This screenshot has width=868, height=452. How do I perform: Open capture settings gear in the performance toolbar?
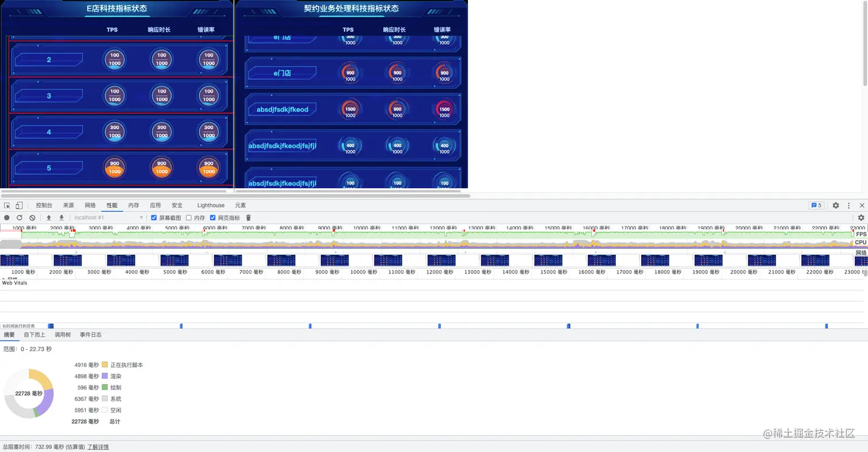click(x=861, y=218)
